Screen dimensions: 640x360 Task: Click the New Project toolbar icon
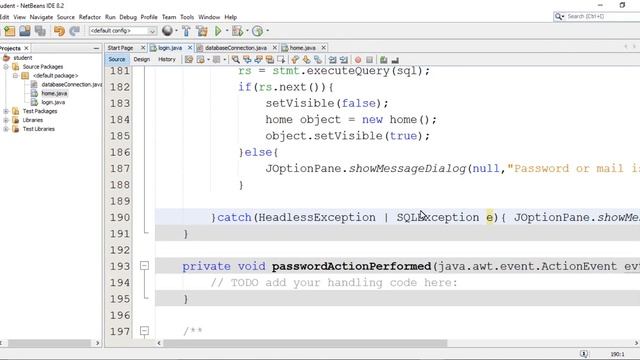click(9, 31)
